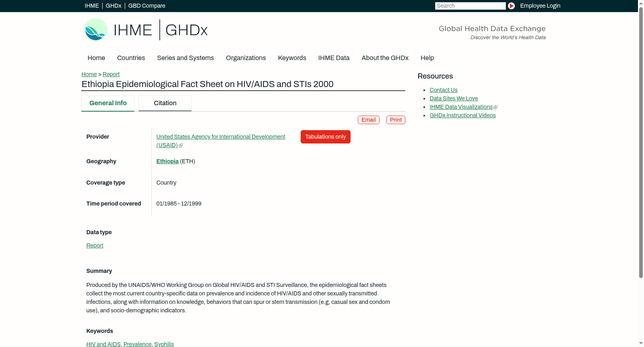Click the scrollbar down arrow
The image size is (644, 347).
(641, 344)
